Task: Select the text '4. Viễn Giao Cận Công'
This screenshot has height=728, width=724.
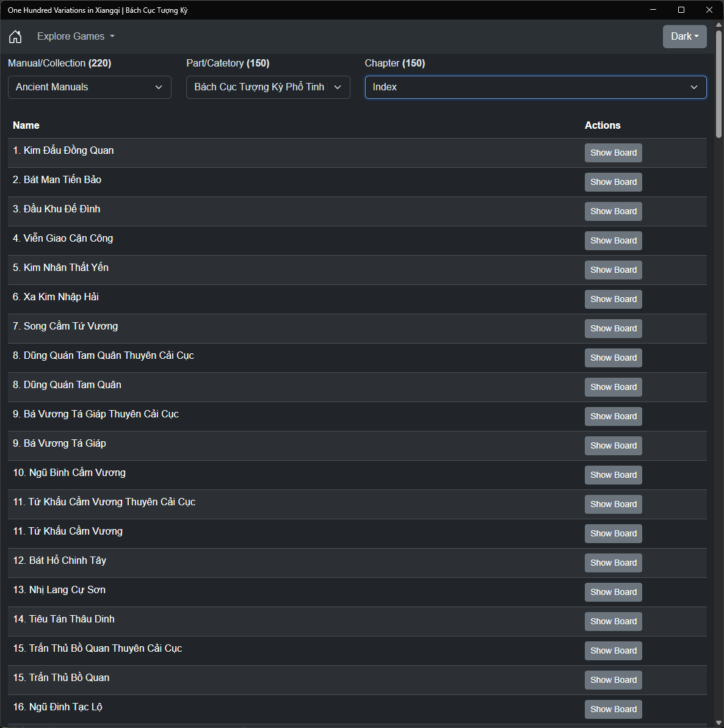Action: [63, 238]
